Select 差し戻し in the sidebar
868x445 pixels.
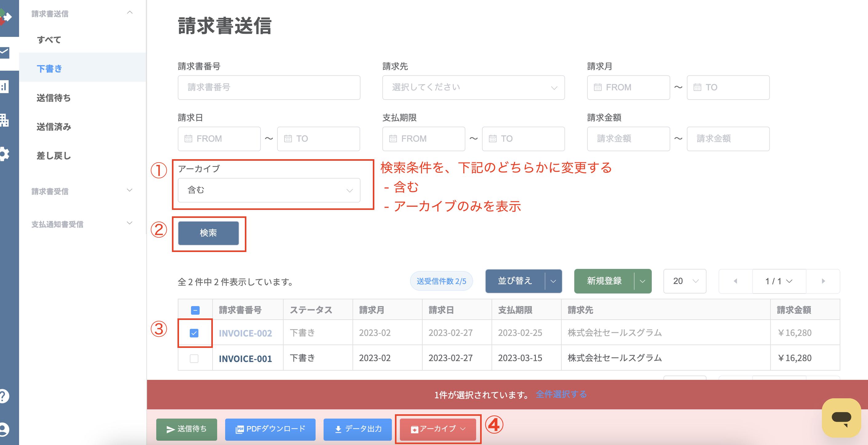tap(54, 156)
